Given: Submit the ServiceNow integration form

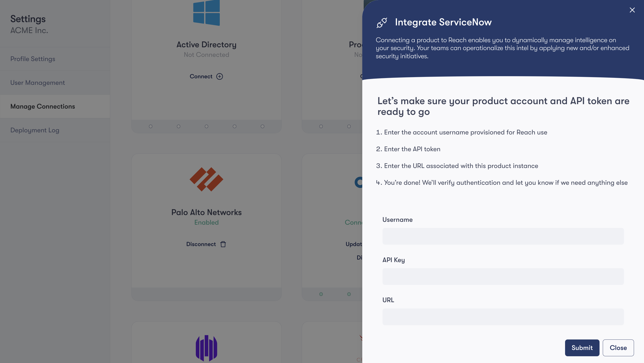Looking at the screenshot, I should [582, 348].
